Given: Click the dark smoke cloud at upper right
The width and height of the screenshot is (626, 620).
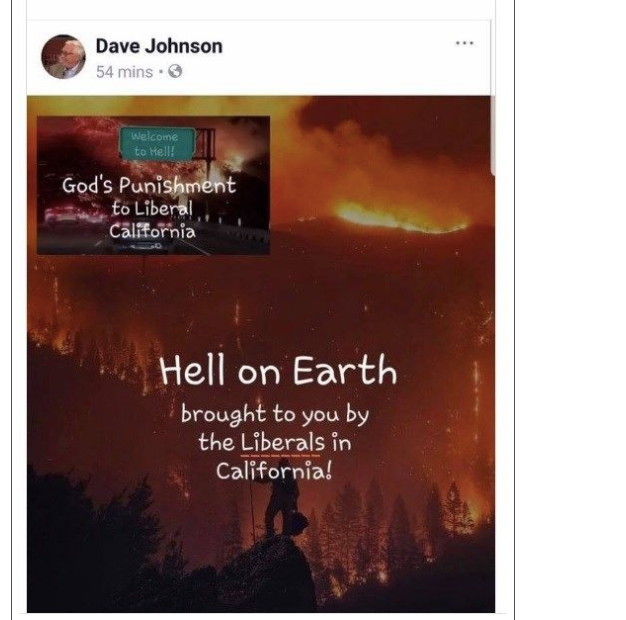Looking at the screenshot, I should pos(399,128).
